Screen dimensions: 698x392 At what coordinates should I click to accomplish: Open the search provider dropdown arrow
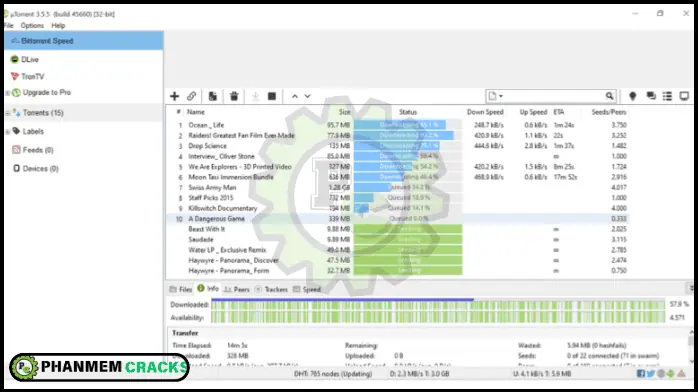[501, 96]
